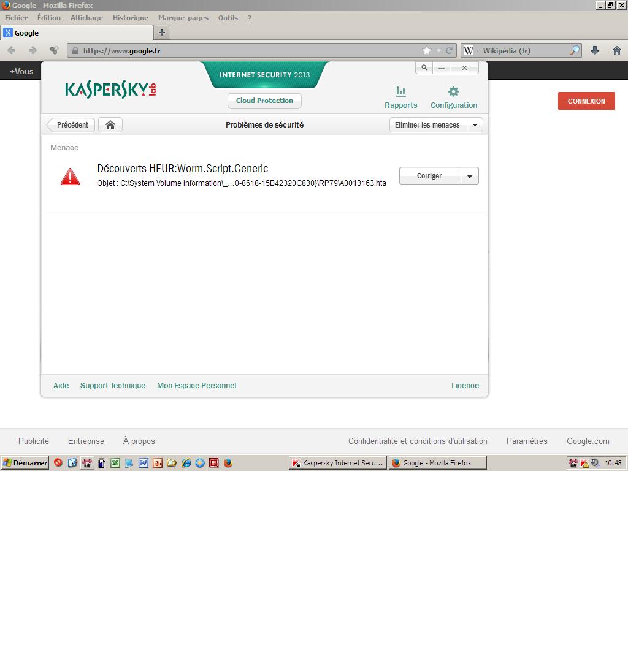The image size is (628, 672).
Task: Open À propos footer link
Action: (x=139, y=441)
